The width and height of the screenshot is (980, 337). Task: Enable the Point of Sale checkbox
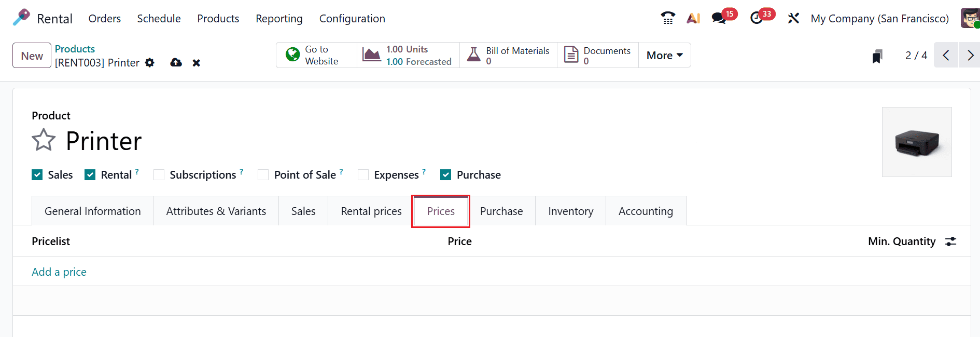(x=263, y=175)
